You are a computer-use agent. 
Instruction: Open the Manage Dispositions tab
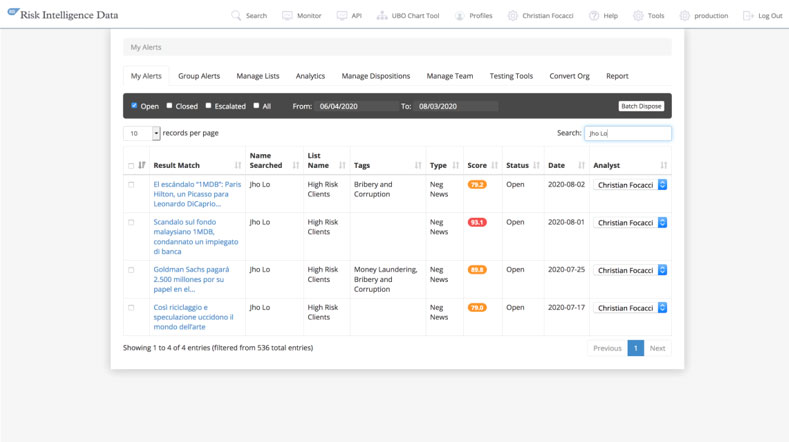point(375,76)
